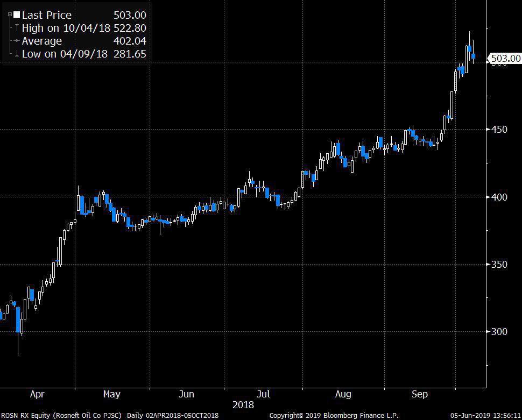Click the May month label
This screenshot has width=522, height=420.
[x=111, y=394]
